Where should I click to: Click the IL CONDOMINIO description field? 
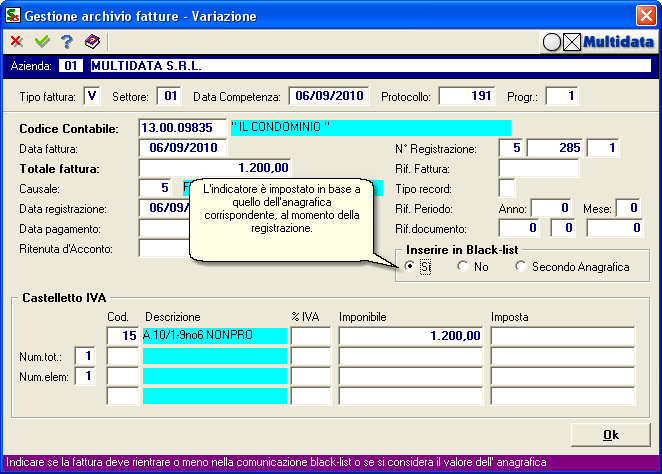click(371, 128)
